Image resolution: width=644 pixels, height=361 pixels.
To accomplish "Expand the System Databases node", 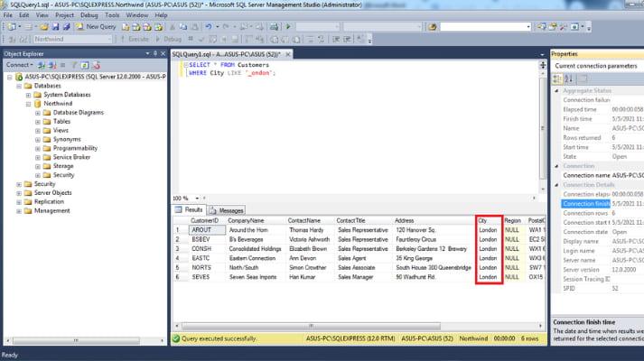I will point(29,95).
